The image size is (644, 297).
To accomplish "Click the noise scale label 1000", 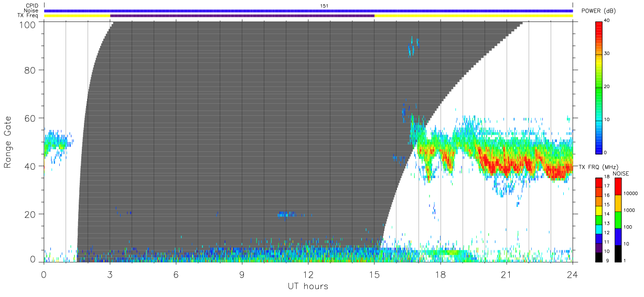I will click(629, 210).
